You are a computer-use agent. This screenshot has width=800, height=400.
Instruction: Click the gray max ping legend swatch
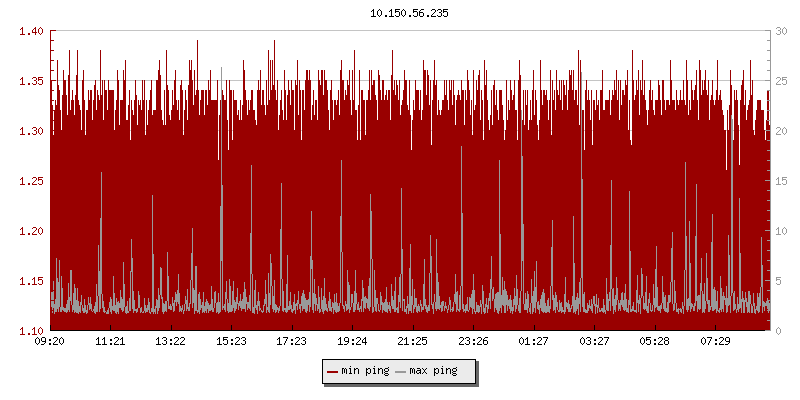pyautogui.click(x=401, y=371)
